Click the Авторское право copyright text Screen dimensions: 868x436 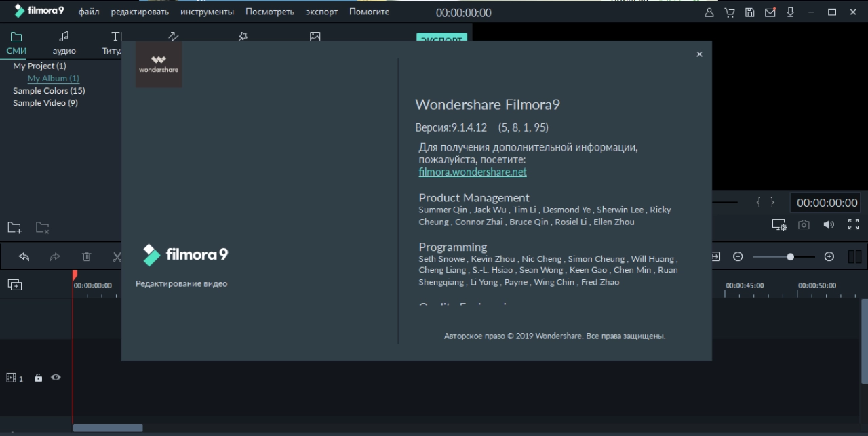(x=555, y=336)
